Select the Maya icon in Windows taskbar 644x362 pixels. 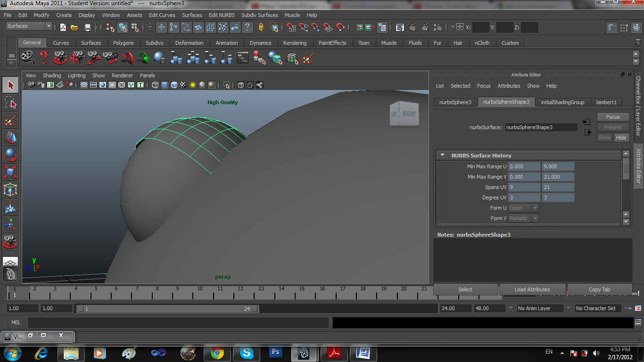304,353
